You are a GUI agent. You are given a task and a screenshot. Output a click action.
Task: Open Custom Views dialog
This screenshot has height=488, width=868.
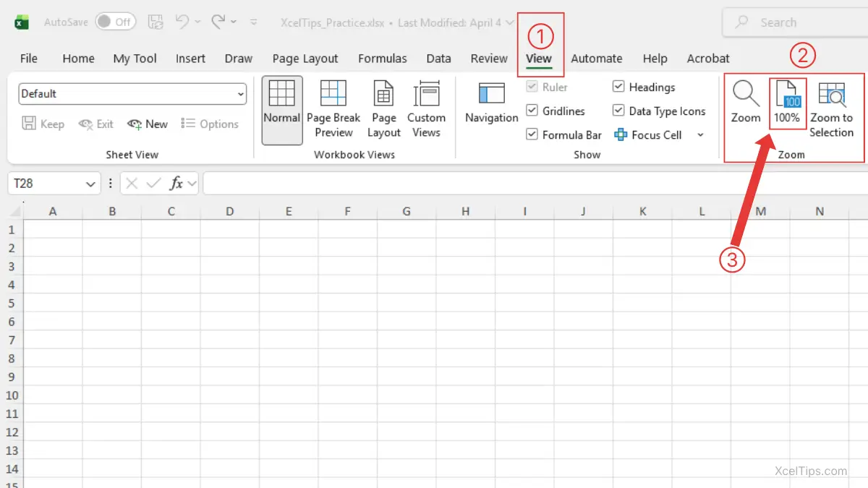pos(426,94)
